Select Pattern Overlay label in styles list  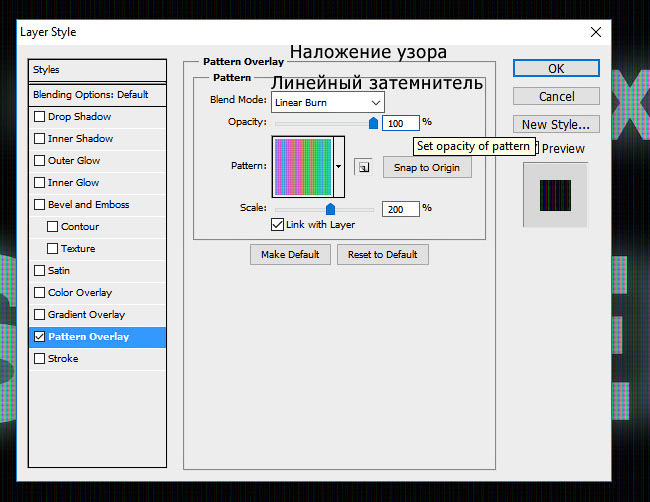pos(89,336)
